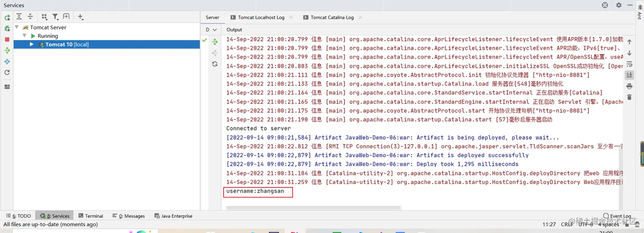This screenshot has width=644, height=233.
Task: Toggle the 8: Services tool window button
Action: (x=55, y=216)
